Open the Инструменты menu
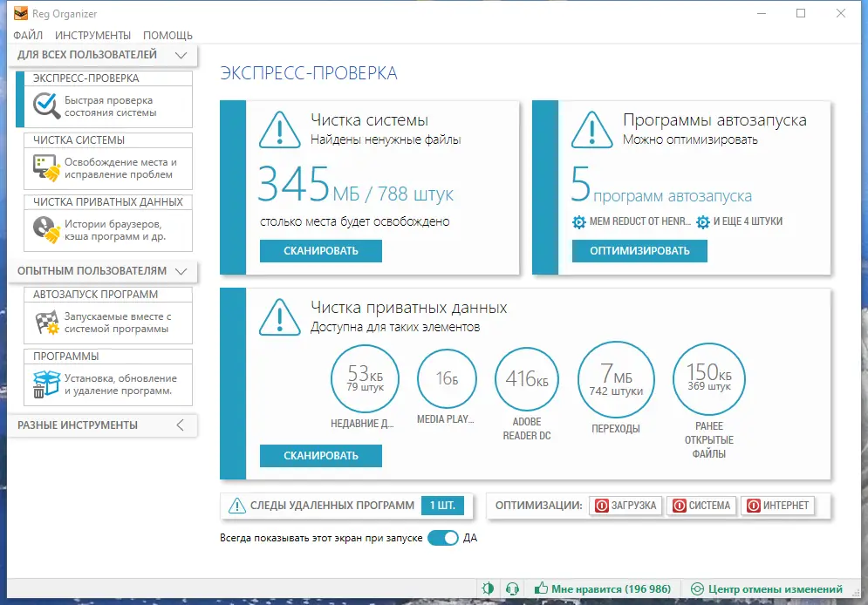Screen dimensions: 868x605 pos(93,36)
